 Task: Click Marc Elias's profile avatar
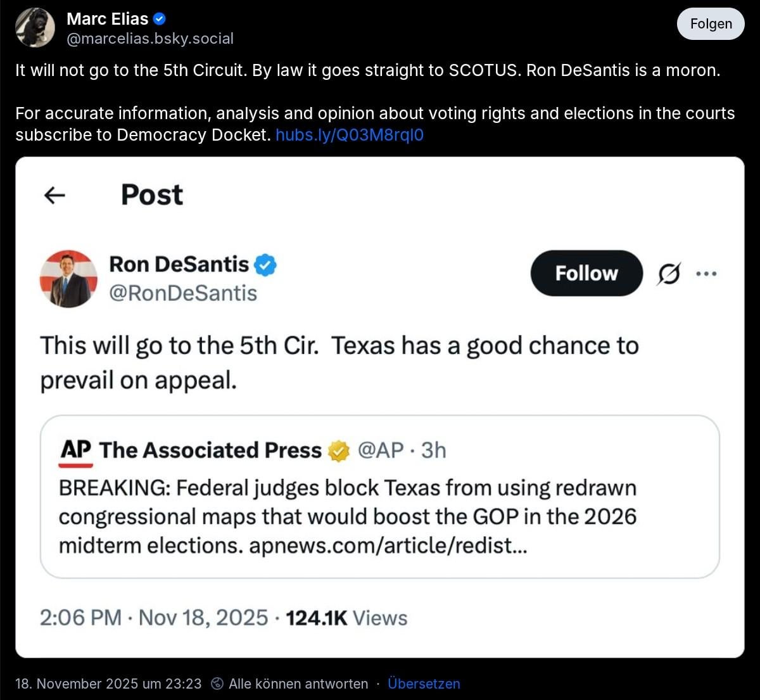[x=35, y=28]
